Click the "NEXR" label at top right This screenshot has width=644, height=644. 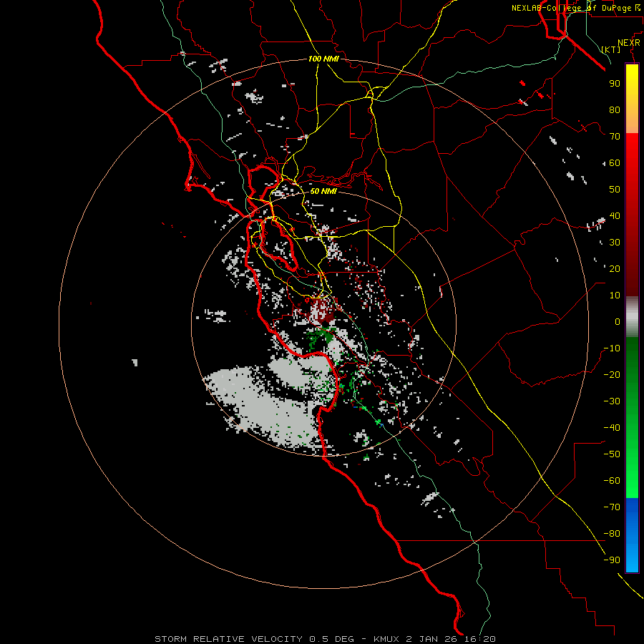[x=628, y=43]
